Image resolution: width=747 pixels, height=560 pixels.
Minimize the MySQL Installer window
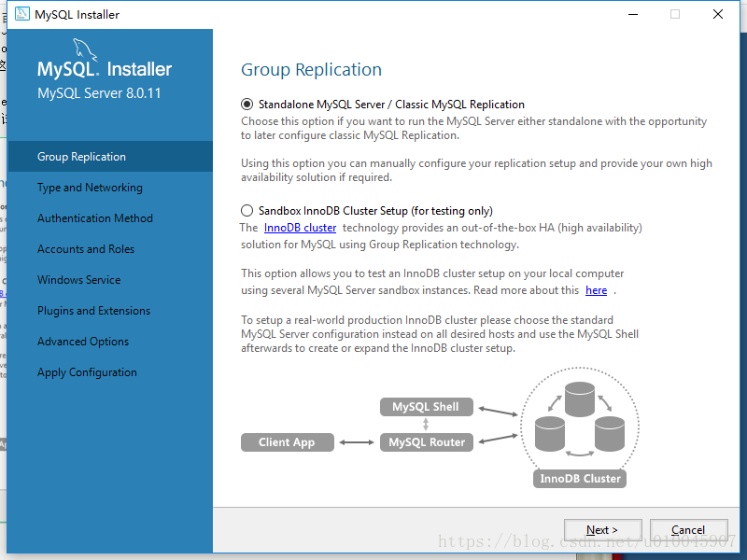(633, 14)
